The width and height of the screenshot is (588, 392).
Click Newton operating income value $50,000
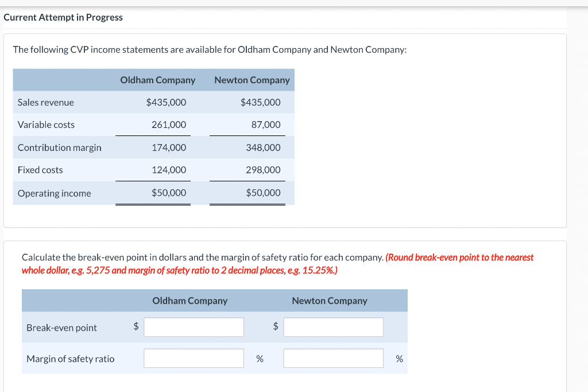[x=263, y=193]
